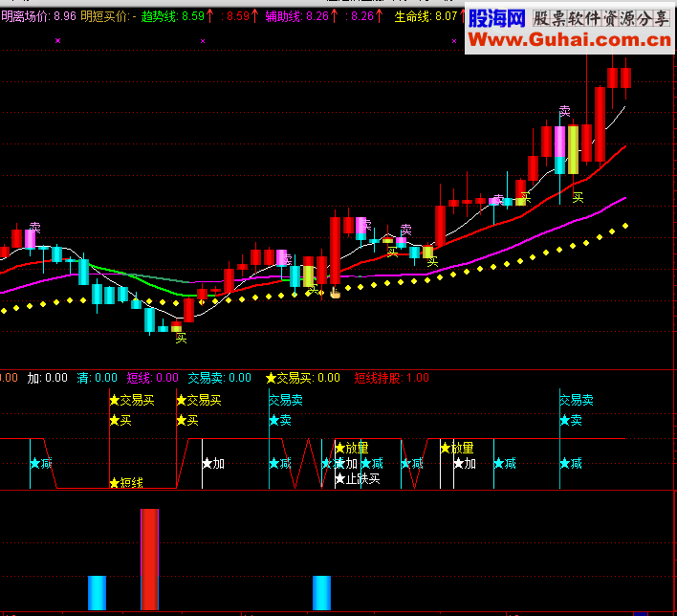This screenshot has height=616, width=677.
Task: Click the ★卖 marker under the earlier 交易卖
Action: (x=280, y=420)
